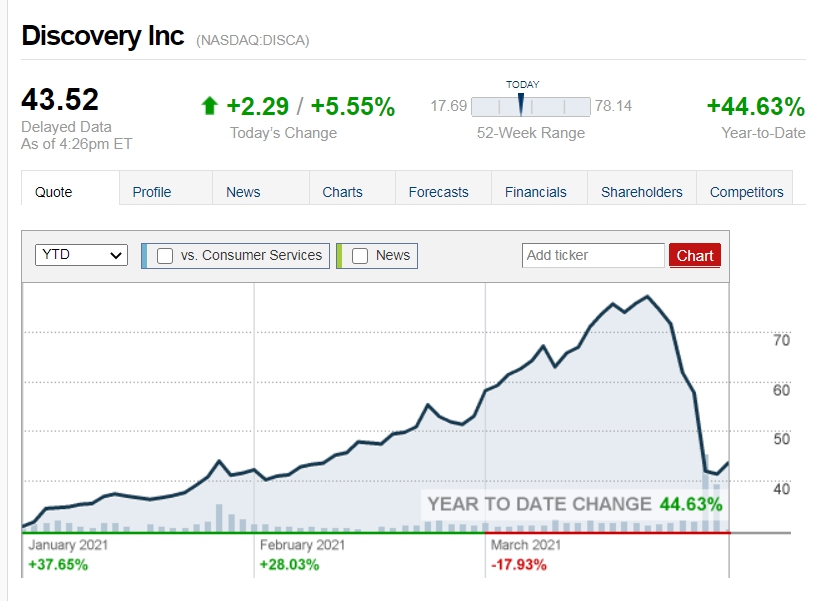Switch to the Profile tab
The width and height of the screenshot is (813, 601).
click(x=152, y=192)
